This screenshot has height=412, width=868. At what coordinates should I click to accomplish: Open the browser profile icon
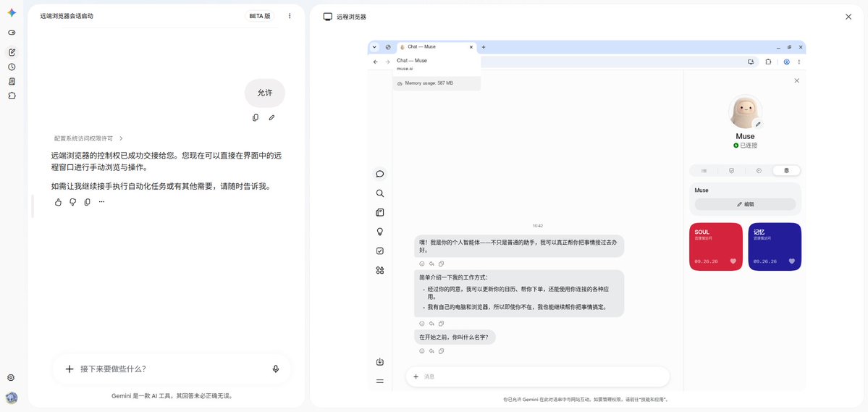pos(787,62)
